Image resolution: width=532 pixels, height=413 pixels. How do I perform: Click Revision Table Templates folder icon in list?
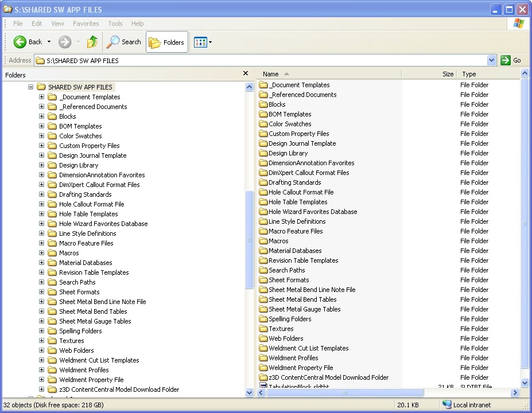(263, 260)
